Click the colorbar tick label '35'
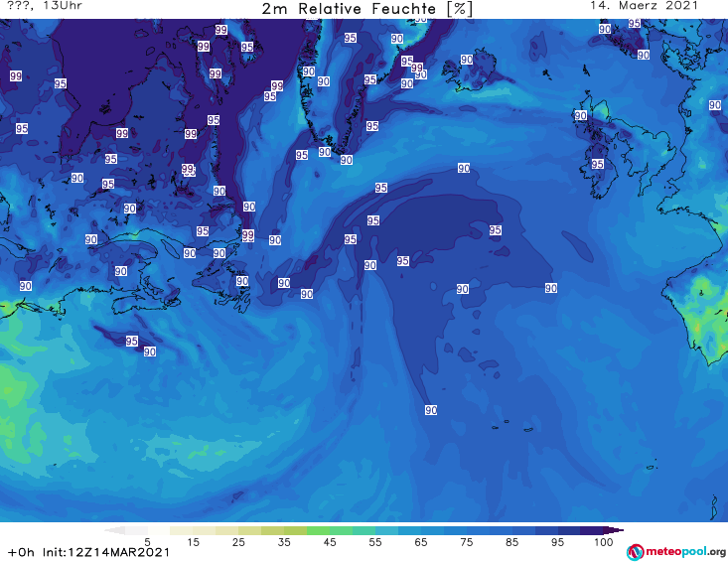 click(x=284, y=542)
